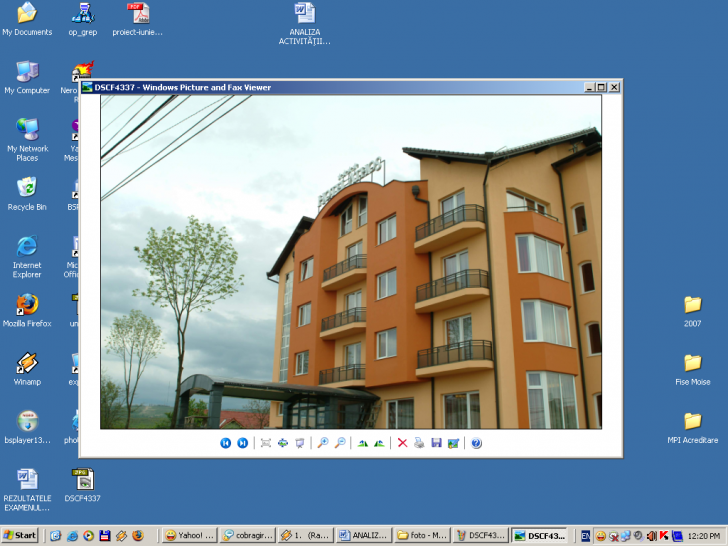Click Show Desktop quick launch icon
The width and height of the screenshot is (728, 546).
(56, 536)
